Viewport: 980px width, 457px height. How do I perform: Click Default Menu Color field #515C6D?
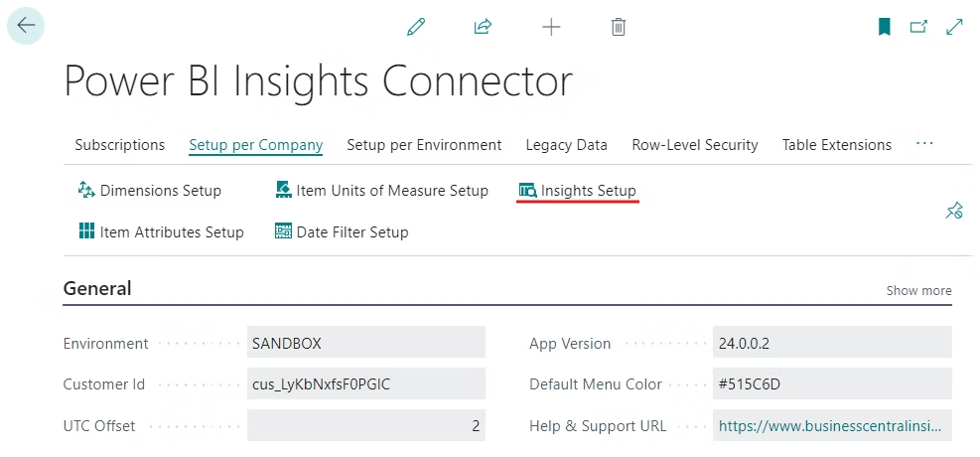click(832, 384)
